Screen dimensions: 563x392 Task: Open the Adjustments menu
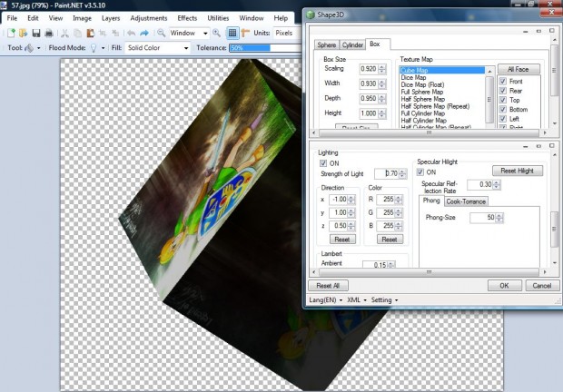click(x=149, y=18)
